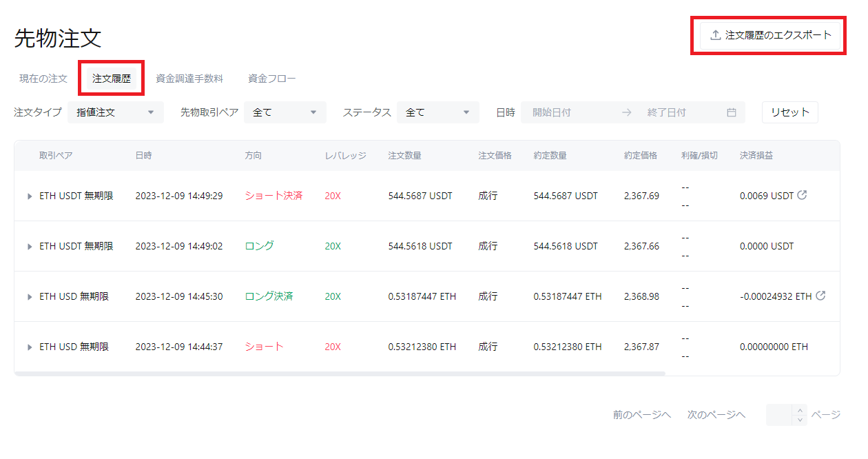This screenshot has height=459, width=868.
Task: Expand the 14:49:02 ETH USDT order row
Action: [x=30, y=247]
